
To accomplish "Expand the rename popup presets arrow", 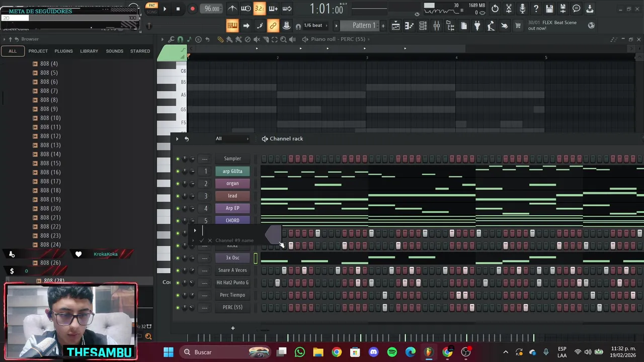I will (x=195, y=231).
